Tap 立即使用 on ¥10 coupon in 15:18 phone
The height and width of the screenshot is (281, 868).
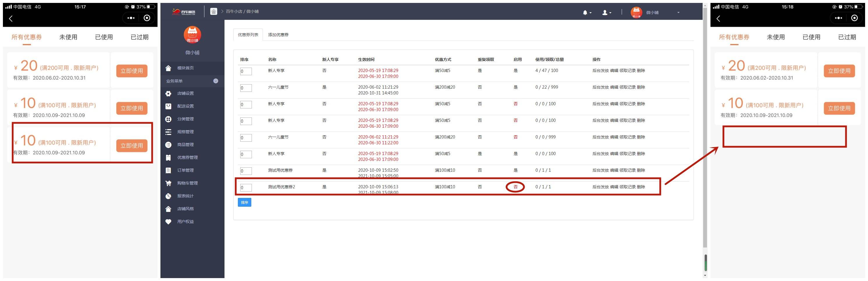pos(839,108)
